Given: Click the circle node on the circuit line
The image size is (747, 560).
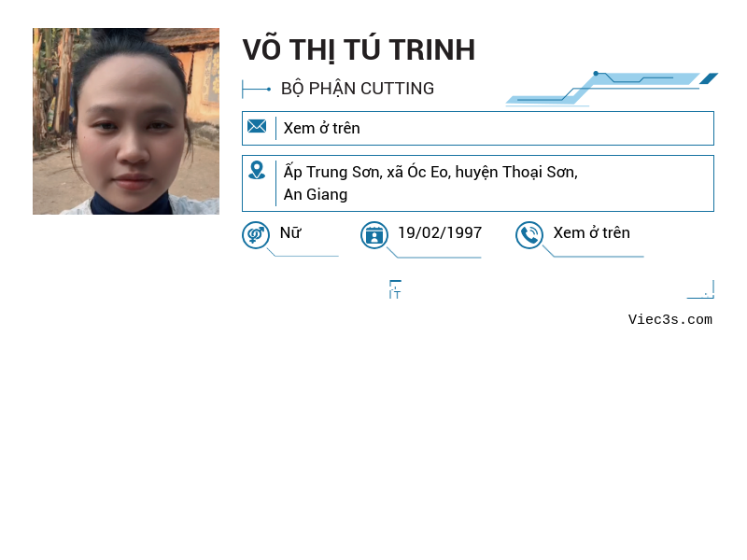Looking at the screenshot, I should 596,73.
